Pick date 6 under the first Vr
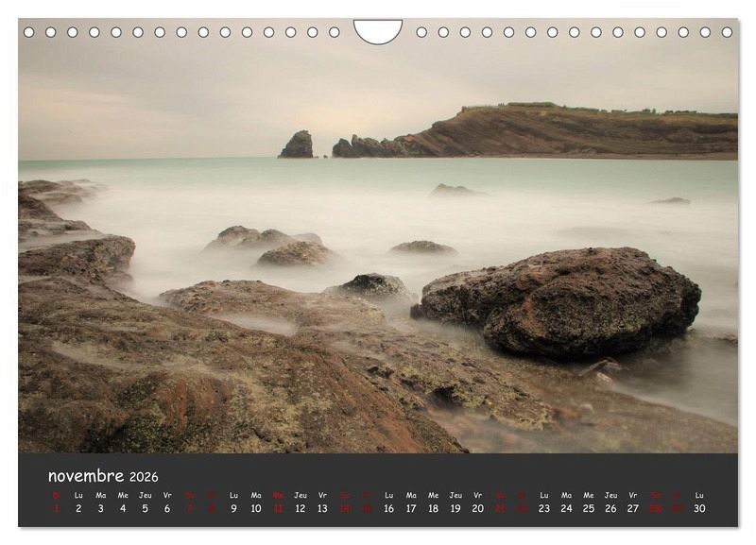 (x=167, y=508)
